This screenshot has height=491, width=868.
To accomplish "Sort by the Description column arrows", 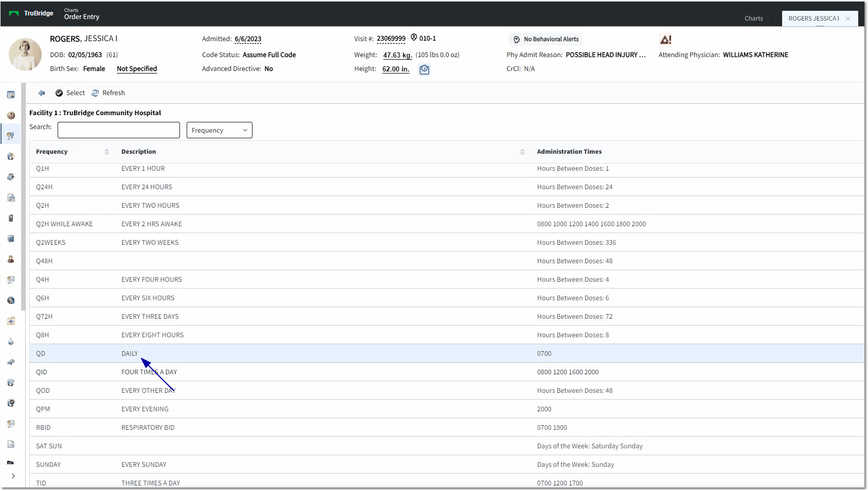I will coord(522,152).
